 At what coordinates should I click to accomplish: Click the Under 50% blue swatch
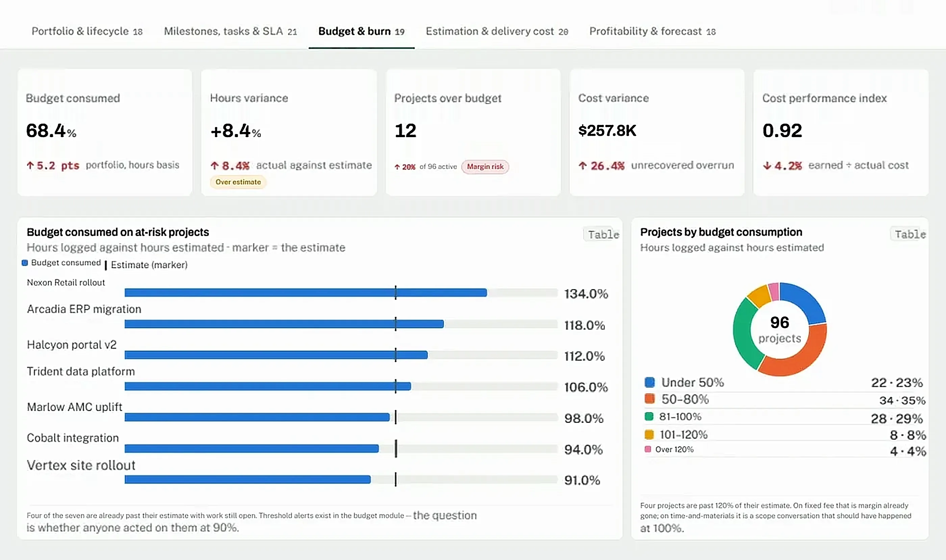tap(650, 382)
